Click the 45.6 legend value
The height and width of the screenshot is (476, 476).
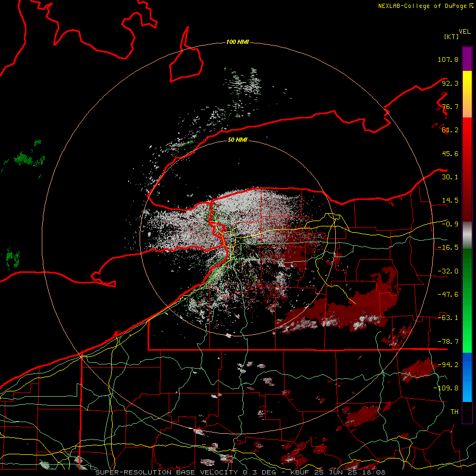450,153
